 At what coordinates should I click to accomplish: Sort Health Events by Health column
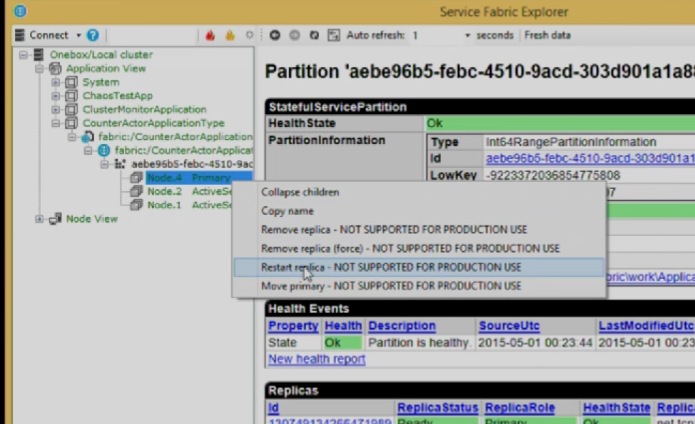pos(343,326)
